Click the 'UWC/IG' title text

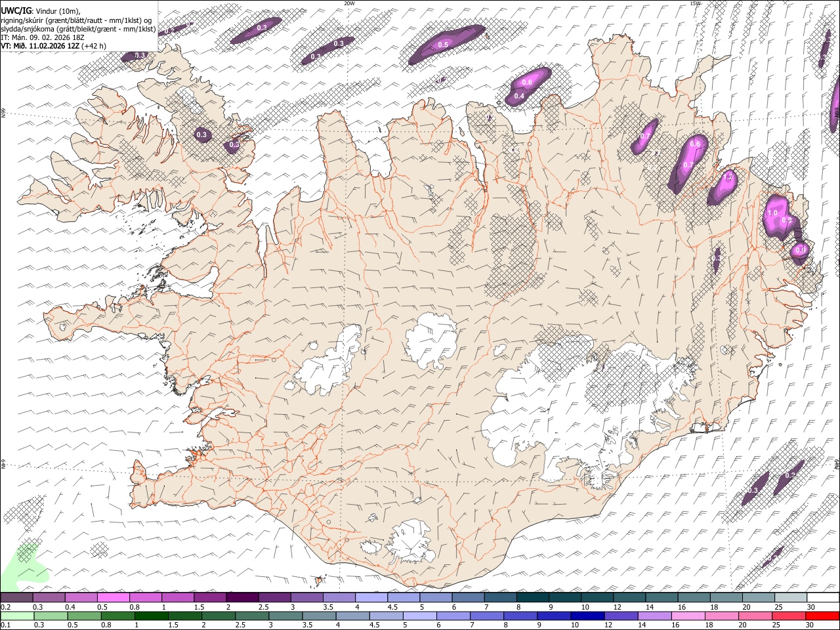click(x=16, y=10)
